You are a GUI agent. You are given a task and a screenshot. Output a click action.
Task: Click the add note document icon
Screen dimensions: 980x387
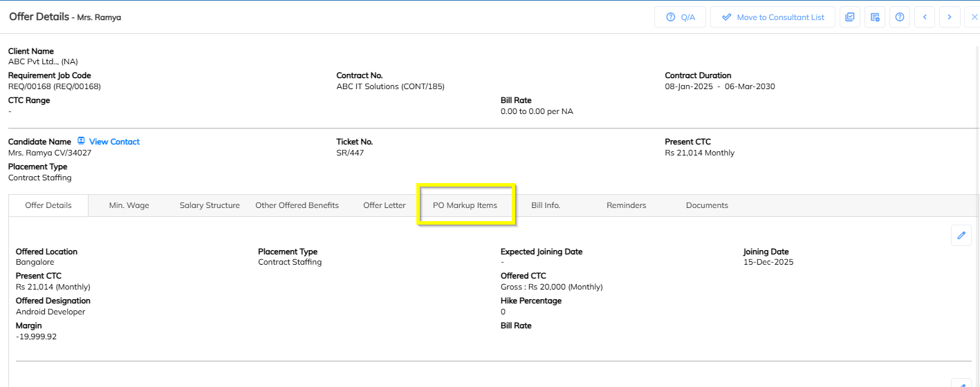(875, 17)
